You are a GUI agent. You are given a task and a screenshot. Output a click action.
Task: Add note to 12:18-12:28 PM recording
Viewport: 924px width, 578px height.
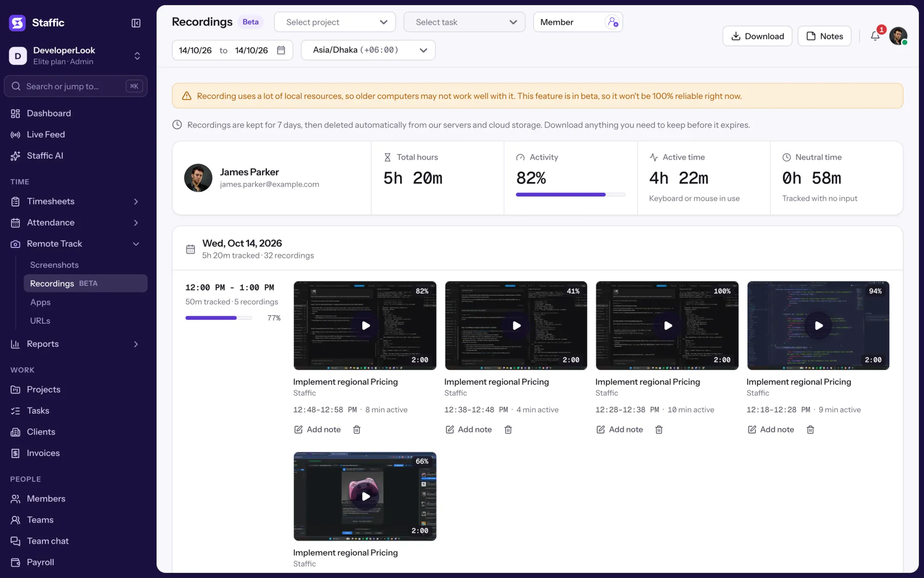(771, 430)
